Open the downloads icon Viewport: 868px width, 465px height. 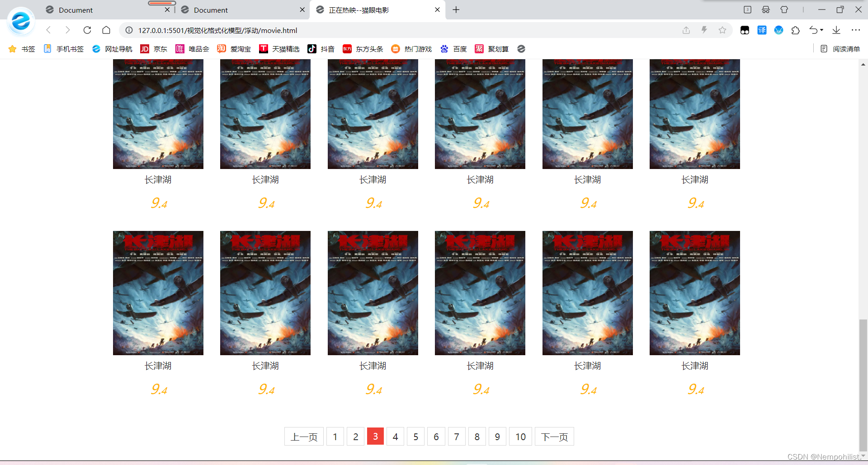coord(836,30)
